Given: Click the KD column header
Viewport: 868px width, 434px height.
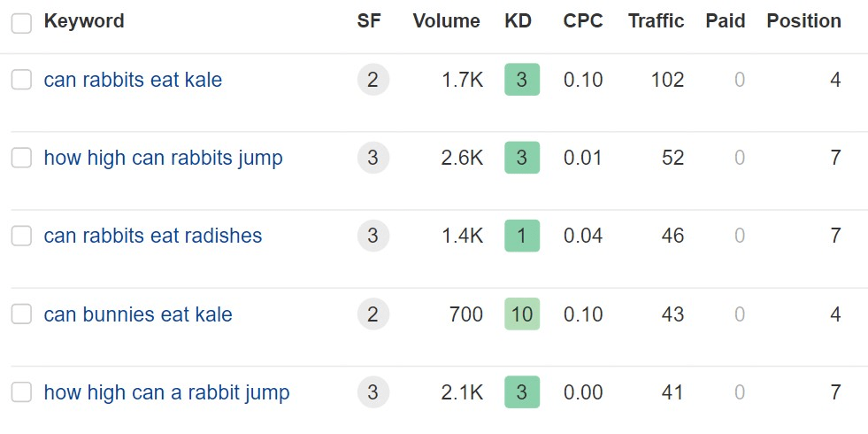Looking at the screenshot, I should coord(518,21).
